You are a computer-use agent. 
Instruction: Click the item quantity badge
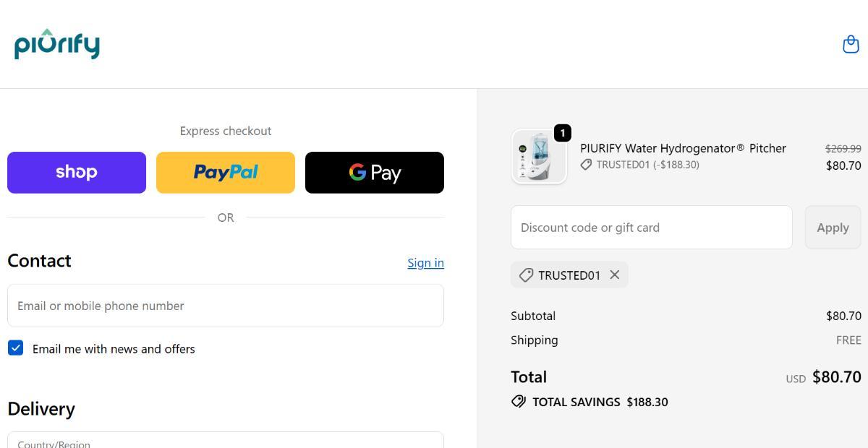(x=562, y=133)
